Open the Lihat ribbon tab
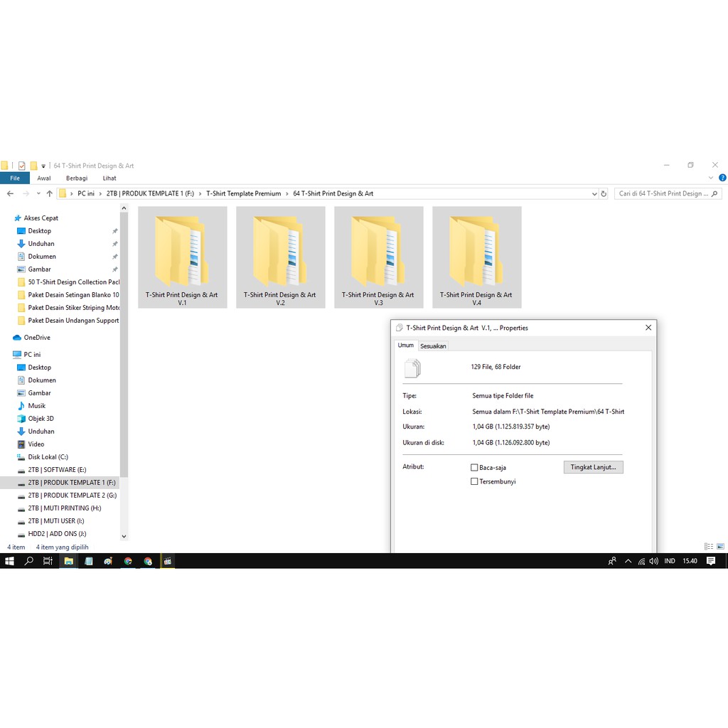Image resolution: width=728 pixels, height=728 pixels. click(x=109, y=178)
